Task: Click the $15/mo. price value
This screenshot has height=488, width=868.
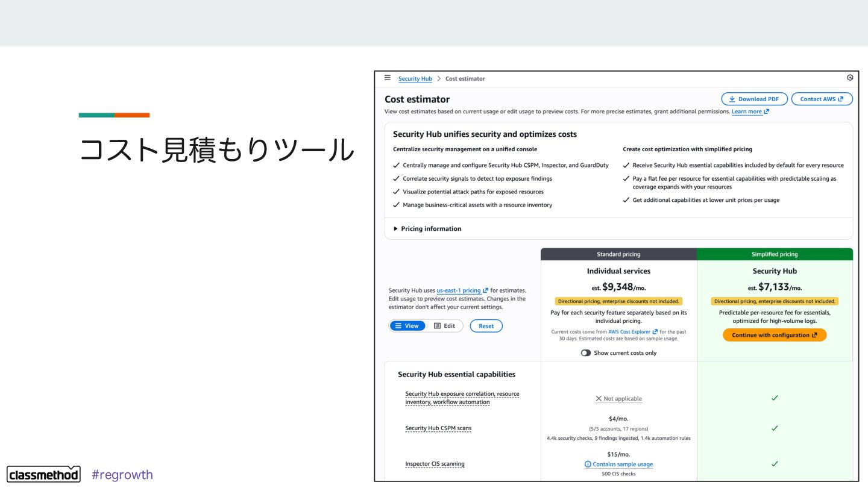Action: [618, 455]
